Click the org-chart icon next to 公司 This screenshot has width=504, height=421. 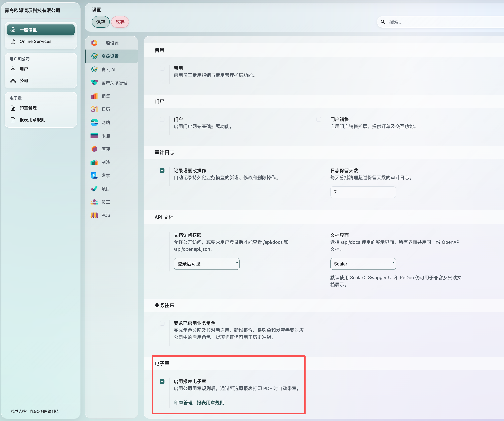(x=13, y=80)
